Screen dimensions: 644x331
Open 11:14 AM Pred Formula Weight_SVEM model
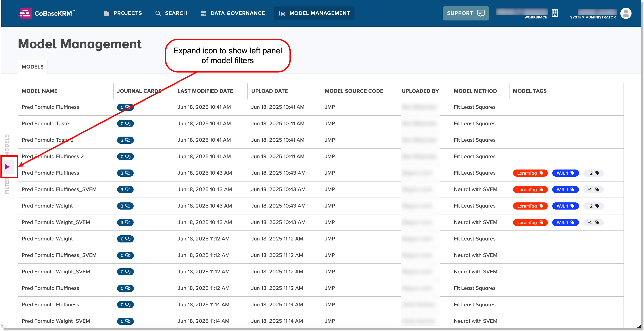coord(56,321)
